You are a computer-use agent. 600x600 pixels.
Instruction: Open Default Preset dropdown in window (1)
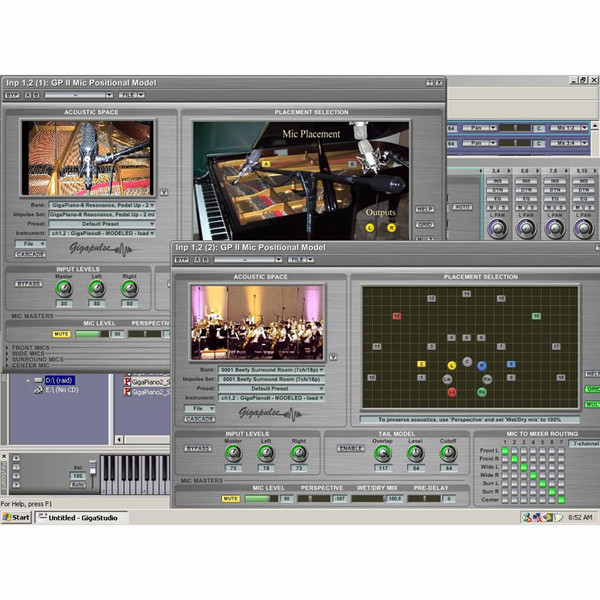coord(102,224)
